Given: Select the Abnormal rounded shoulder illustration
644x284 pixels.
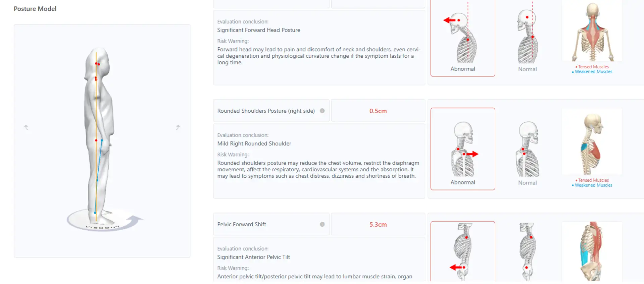Looking at the screenshot, I should pyautogui.click(x=463, y=149).
